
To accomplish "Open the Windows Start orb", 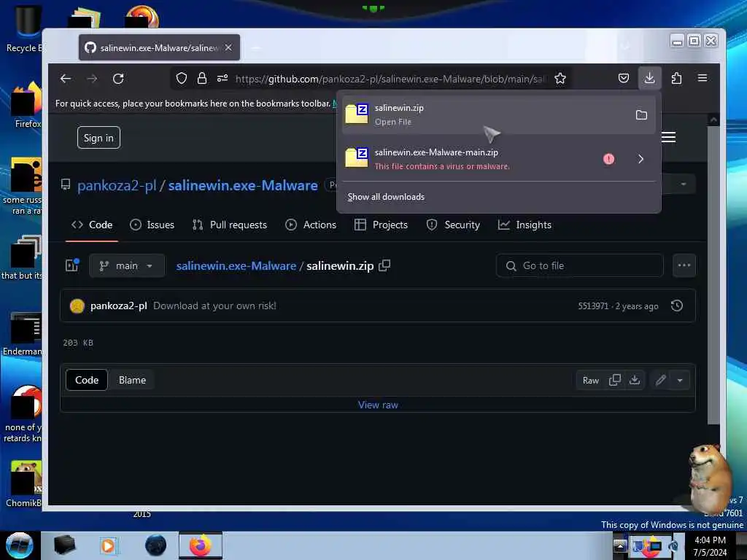I will [x=20, y=545].
